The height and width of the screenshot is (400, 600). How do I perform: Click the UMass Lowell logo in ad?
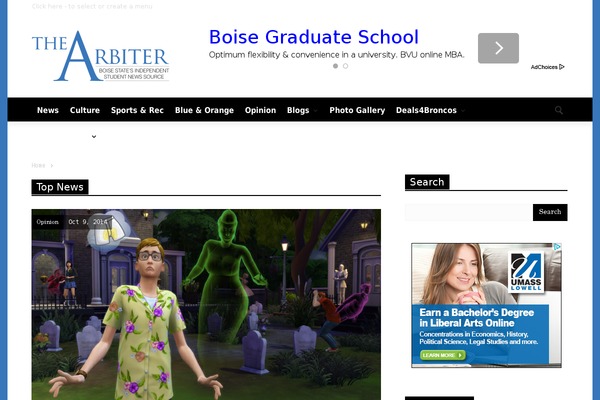tap(526, 272)
